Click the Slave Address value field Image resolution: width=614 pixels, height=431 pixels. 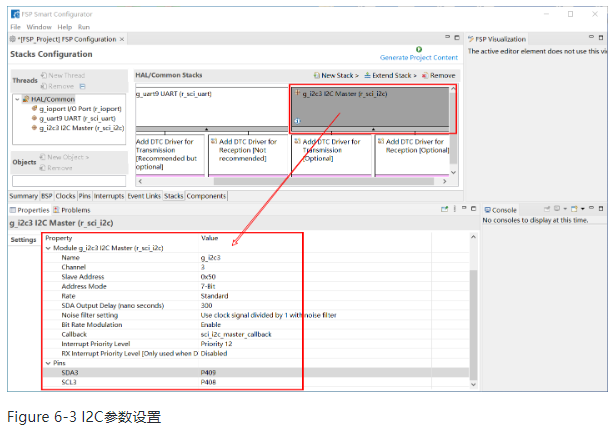[x=208, y=276]
